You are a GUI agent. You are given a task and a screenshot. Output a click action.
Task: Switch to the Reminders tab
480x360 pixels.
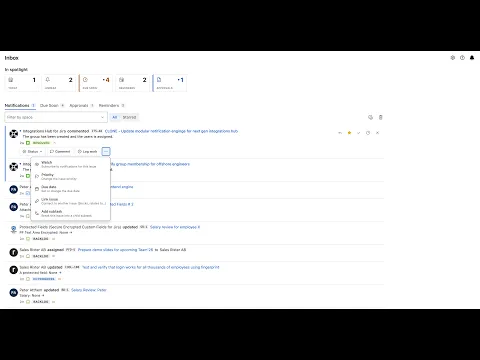tap(111, 105)
